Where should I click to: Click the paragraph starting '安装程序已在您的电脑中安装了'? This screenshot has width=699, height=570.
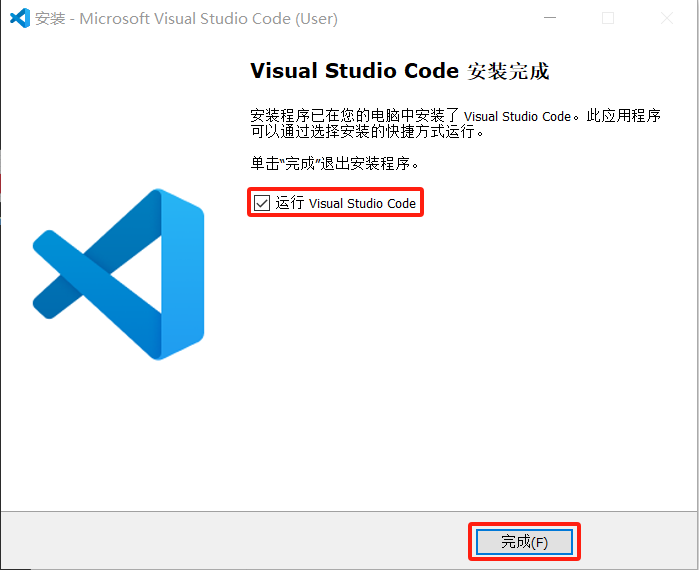pyautogui.click(x=455, y=123)
